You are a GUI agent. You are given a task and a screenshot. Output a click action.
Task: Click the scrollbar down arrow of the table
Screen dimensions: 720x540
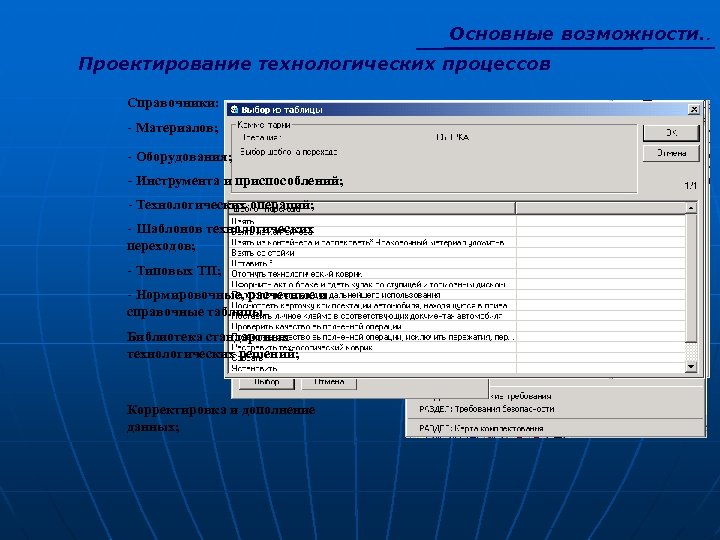pos(691,366)
